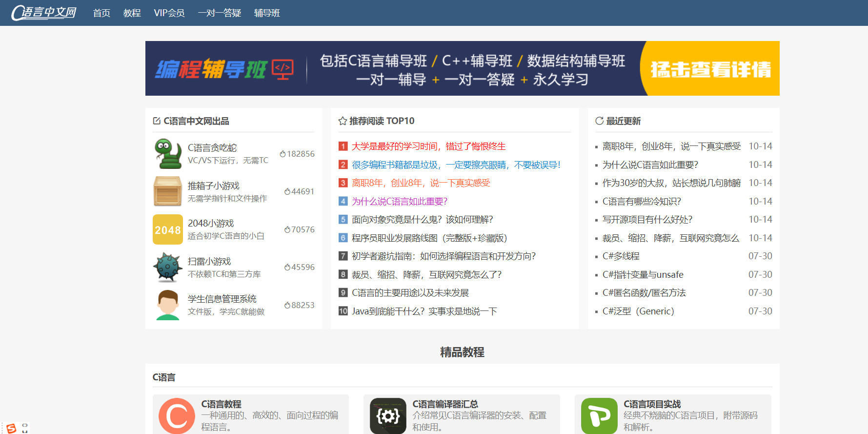The height and width of the screenshot is (434, 868).
Task: Open 一对一答疑 from the navigation bar
Action: pyautogui.click(x=220, y=13)
